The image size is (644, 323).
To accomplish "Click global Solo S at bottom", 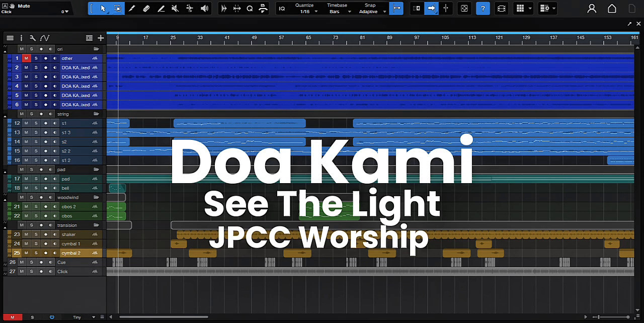I will coord(32,317).
